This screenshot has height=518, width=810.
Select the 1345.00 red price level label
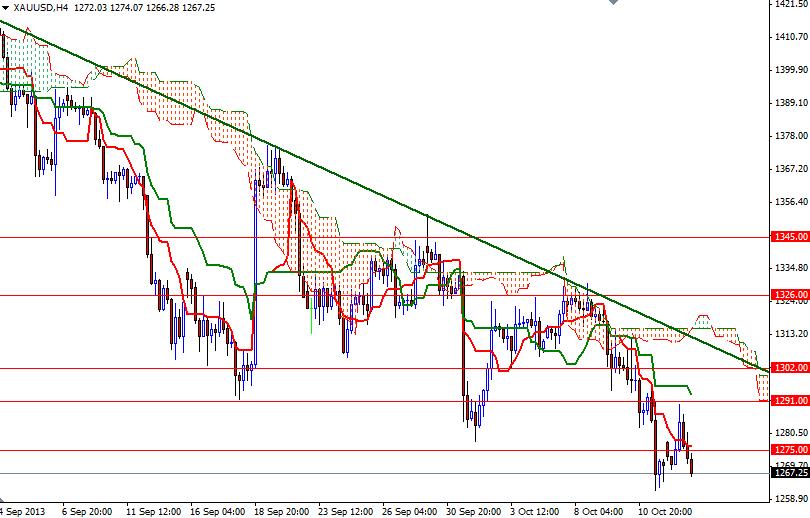point(790,237)
